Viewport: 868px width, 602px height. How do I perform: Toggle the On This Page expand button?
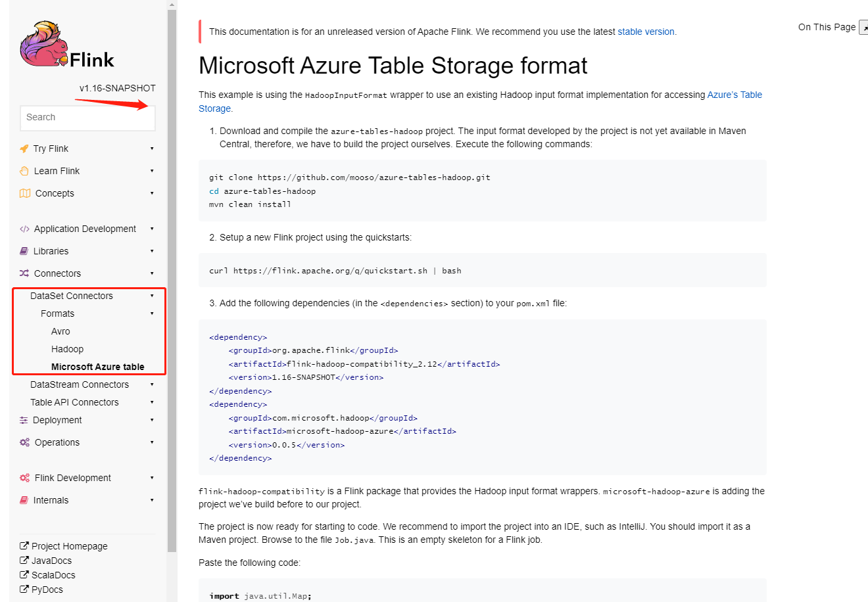(x=863, y=28)
